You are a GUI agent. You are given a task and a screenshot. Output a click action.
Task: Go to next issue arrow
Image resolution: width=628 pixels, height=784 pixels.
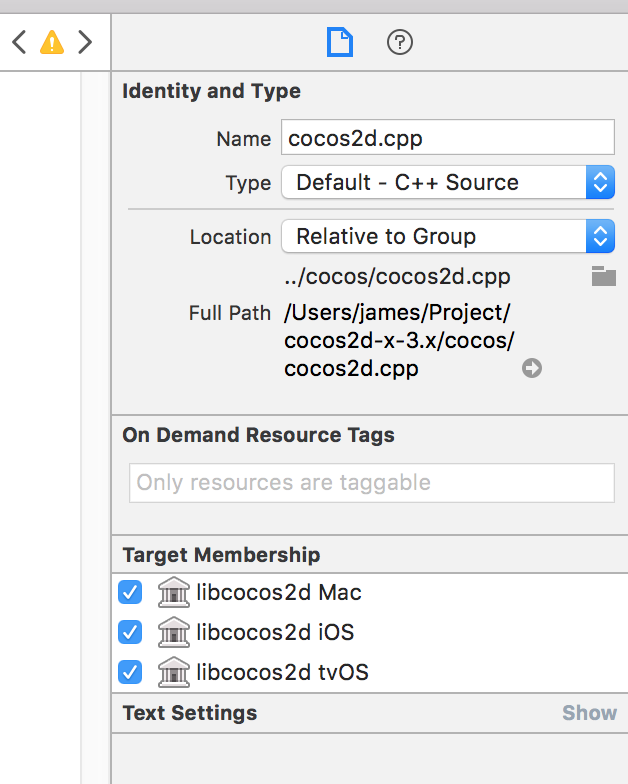point(85,42)
